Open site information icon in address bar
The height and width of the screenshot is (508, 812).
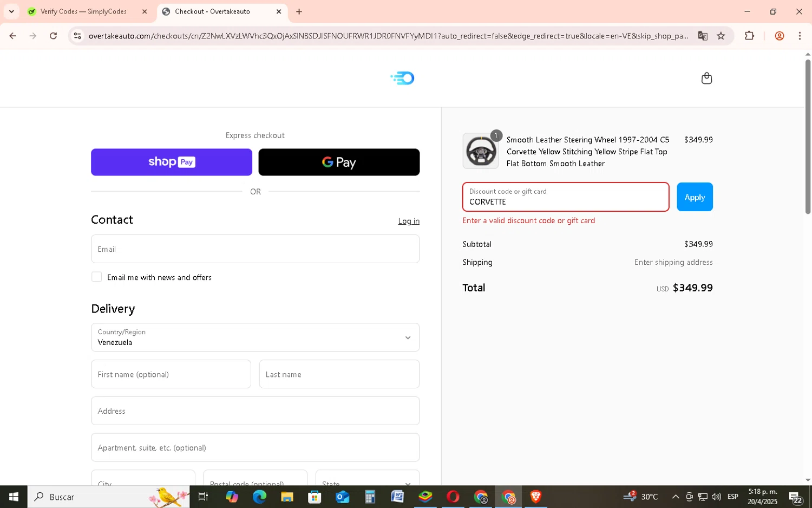coord(77,36)
